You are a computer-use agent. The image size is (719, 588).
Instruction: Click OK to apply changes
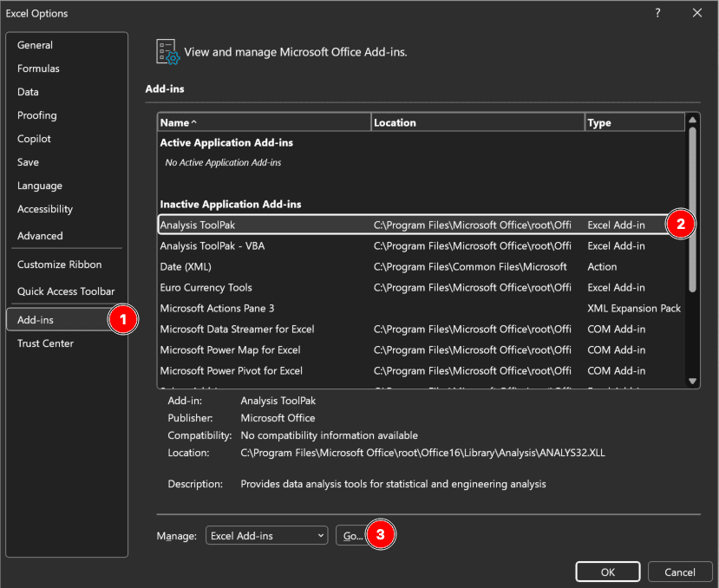point(607,572)
